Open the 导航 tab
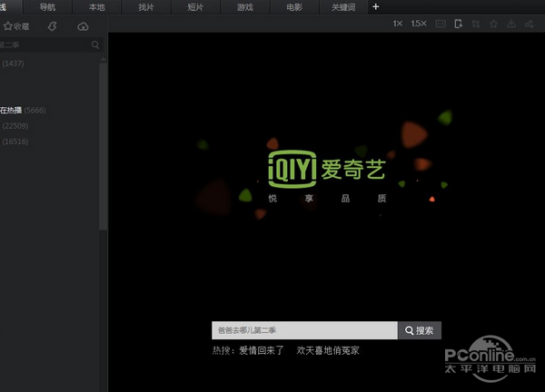The width and height of the screenshot is (545, 392). point(47,7)
